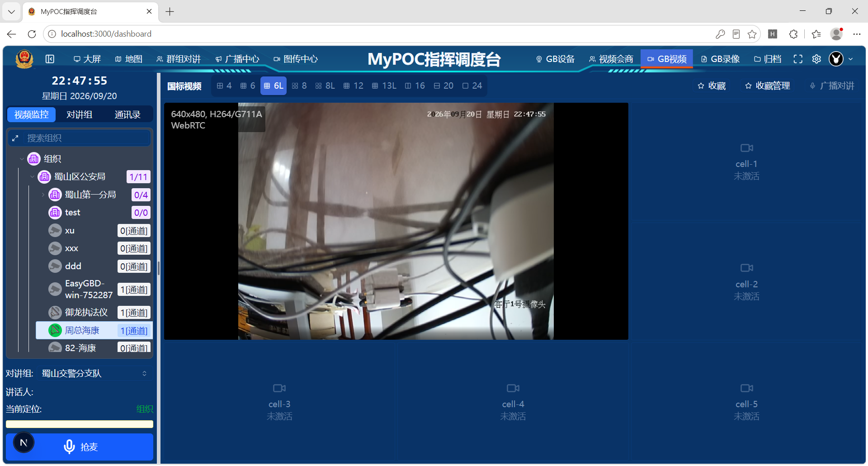The image size is (868, 466).
Task: Click the police badge logo icon
Action: point(24,59)
